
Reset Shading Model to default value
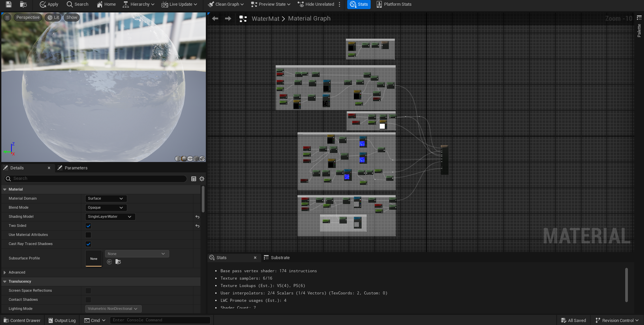[197, 217]
